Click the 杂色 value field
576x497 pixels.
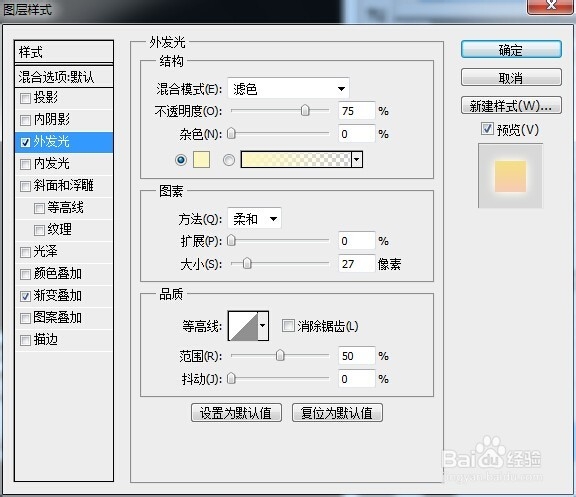pyautogui.click(x=356, y=134)
